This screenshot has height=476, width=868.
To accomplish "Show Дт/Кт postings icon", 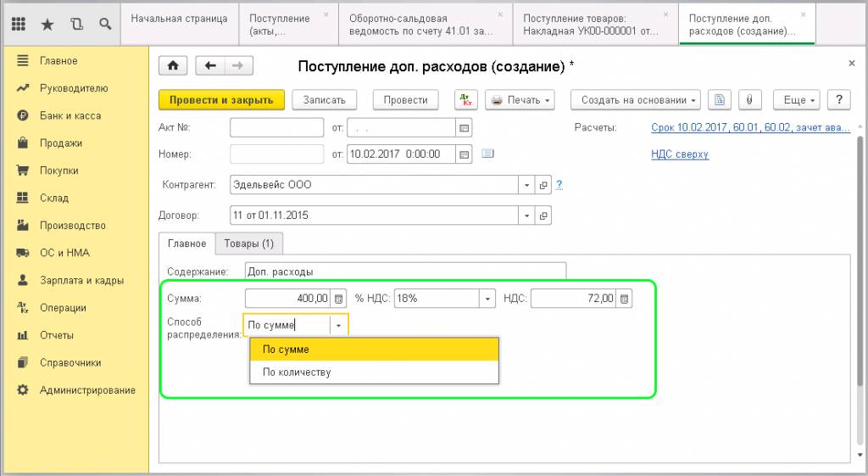I will coord(465,100).
